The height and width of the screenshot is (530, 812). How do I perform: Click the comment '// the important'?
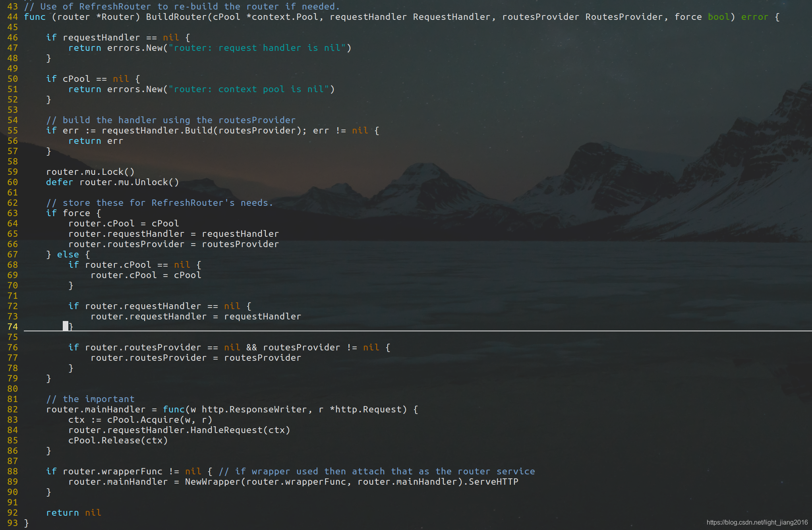90,399
